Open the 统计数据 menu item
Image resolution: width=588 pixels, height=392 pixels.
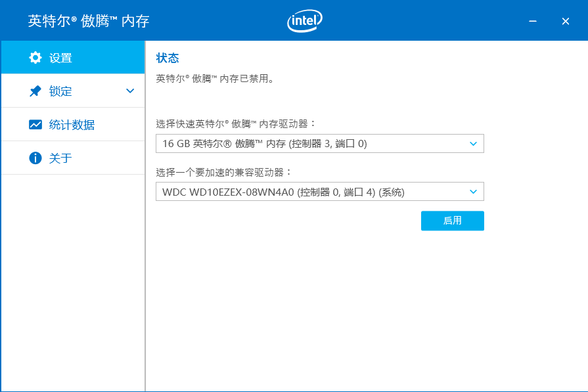click(72, 125)
